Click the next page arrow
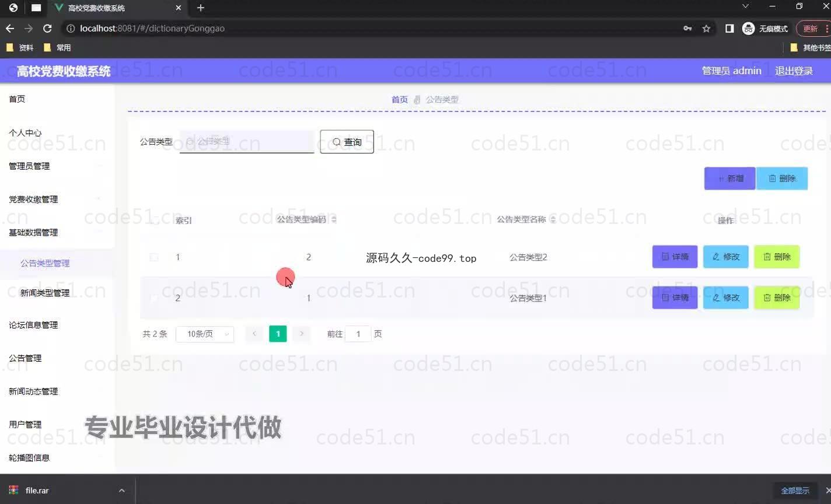The image size is (831, 504). coord(302,334)
